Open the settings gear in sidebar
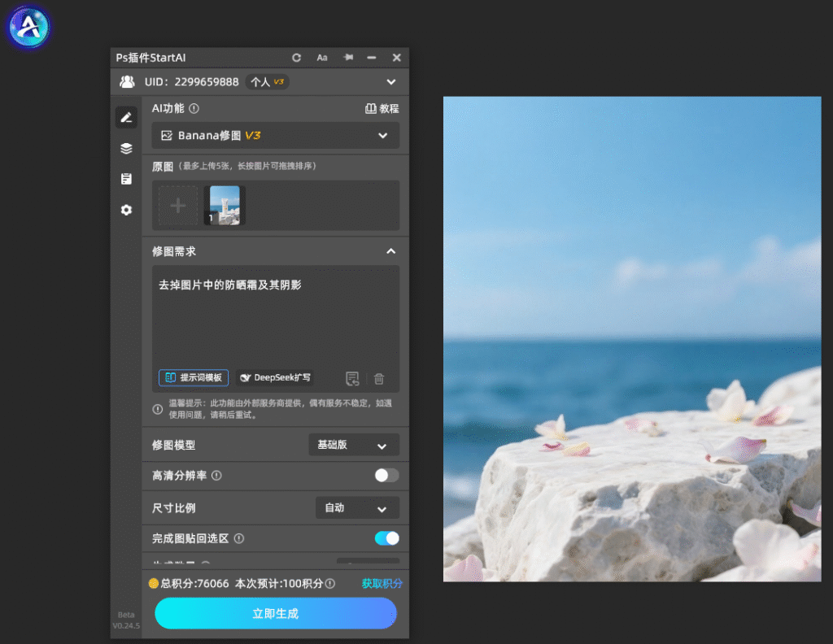Viewport: 833px width, 644px height. pyautogui.click(x=126, y=211)
